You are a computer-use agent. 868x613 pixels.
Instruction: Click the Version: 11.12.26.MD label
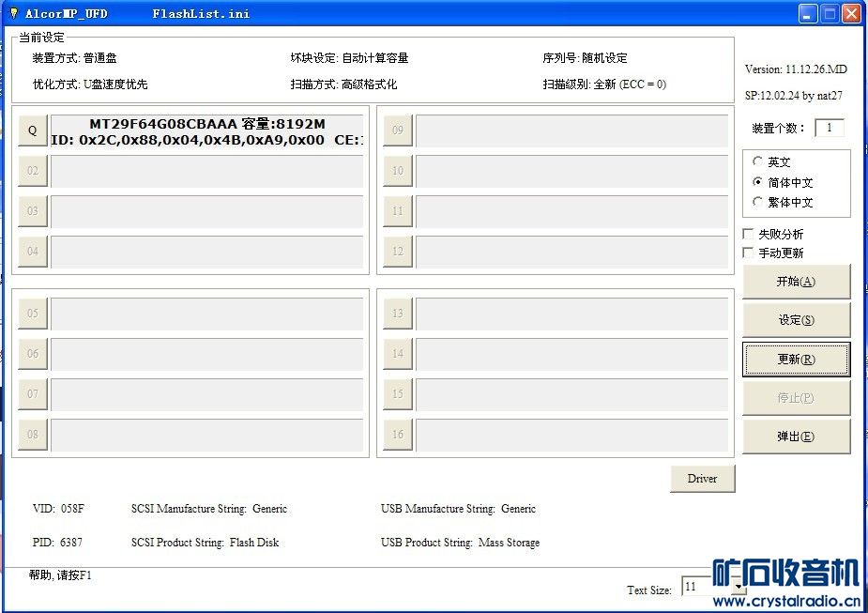point(796,69)
